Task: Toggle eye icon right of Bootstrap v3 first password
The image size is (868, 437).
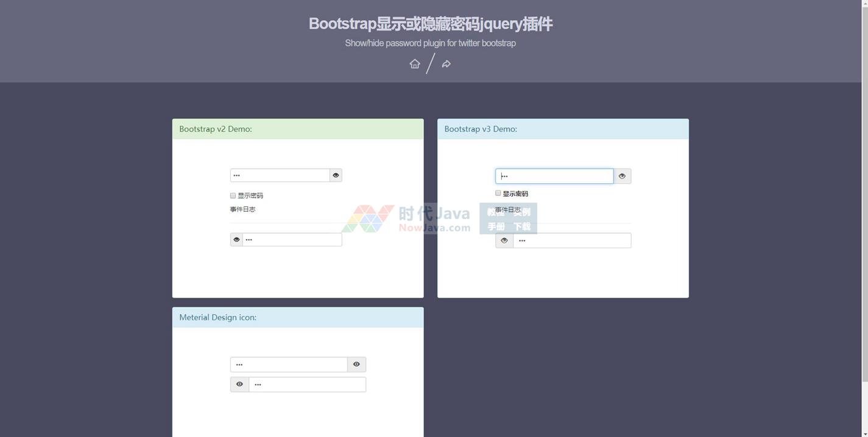Action: 622,176
